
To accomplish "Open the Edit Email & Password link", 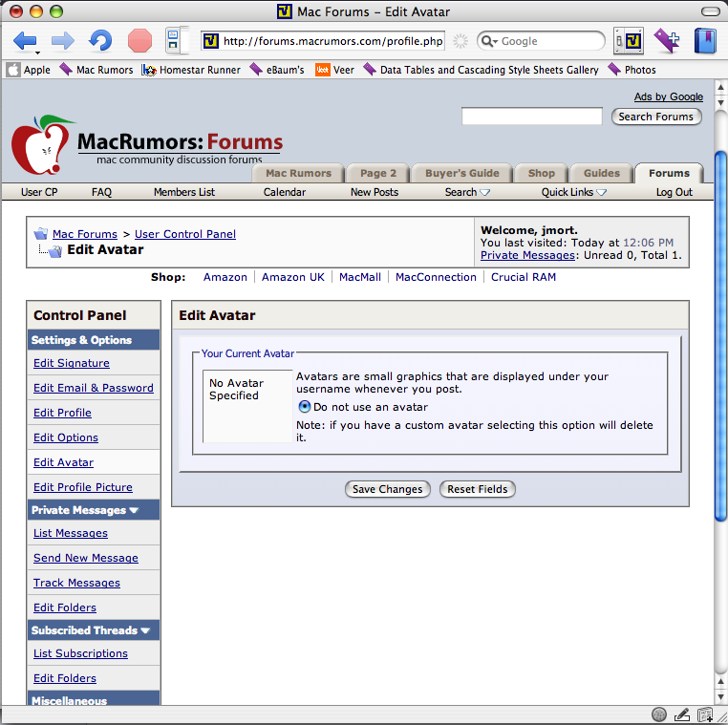I will [x=94, y=388].
